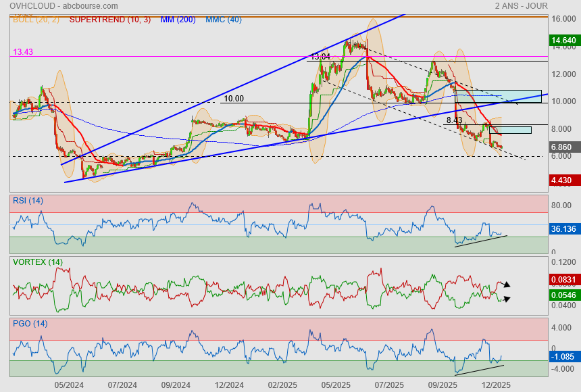Screen dimensions: 581x392
Task: Toggle the MM (200) moving average legend
Action: point(178,20)
